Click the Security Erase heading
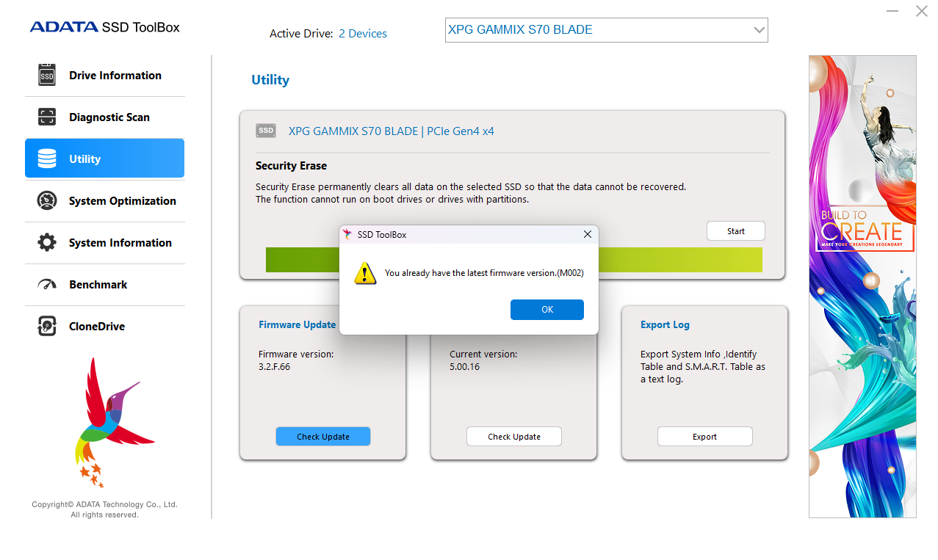This screenshot has width=938, height=560. [x=291, y=166]
